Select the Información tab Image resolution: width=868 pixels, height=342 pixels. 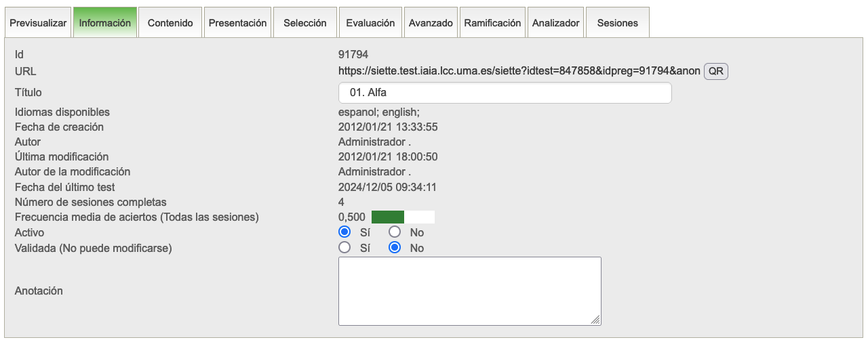pos(105,23)
